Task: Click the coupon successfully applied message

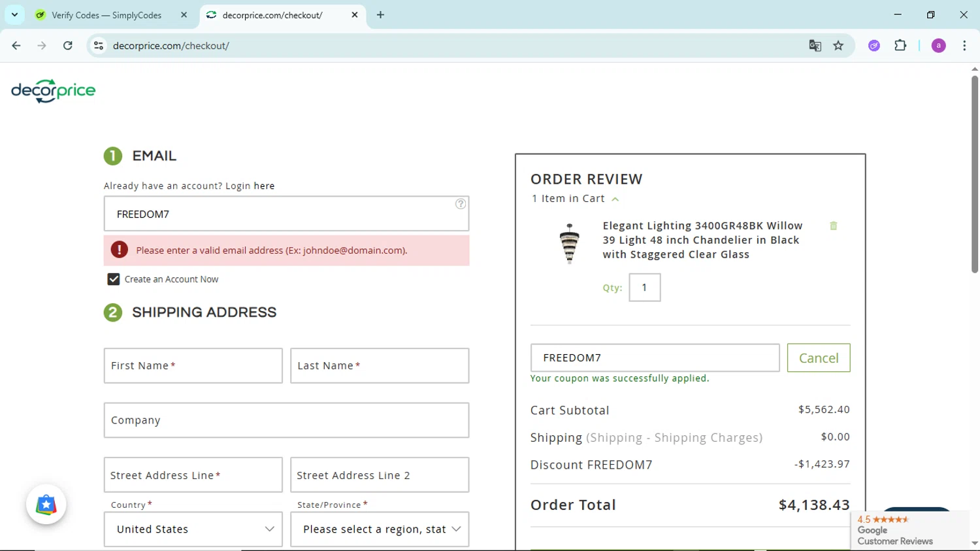Action: [x=620, y=378]
